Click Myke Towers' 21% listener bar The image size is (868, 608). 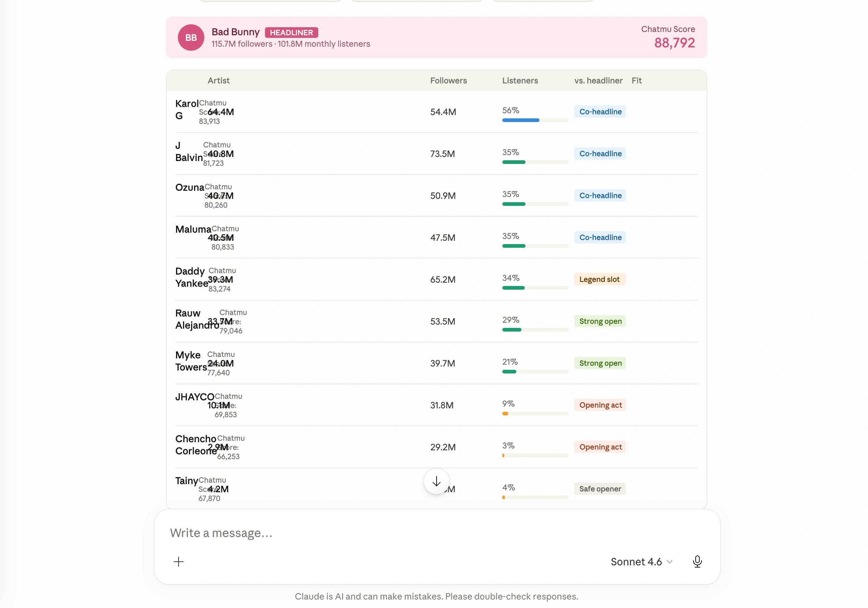coord(535,372)
